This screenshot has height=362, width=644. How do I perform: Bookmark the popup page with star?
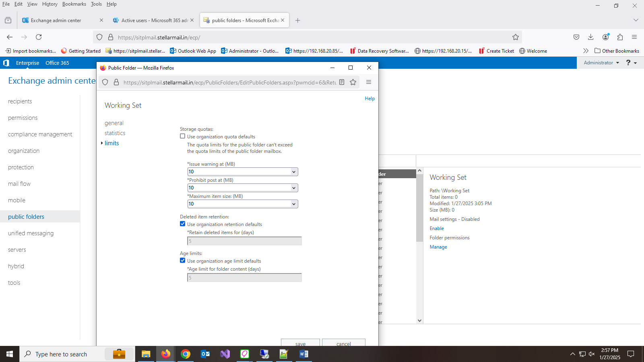353,82
